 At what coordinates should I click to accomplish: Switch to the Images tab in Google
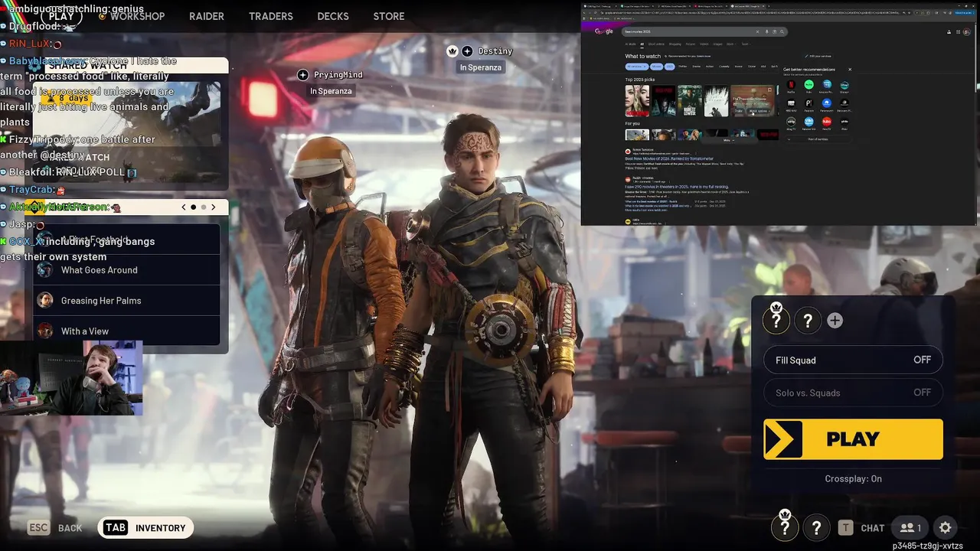coord(717,44)
